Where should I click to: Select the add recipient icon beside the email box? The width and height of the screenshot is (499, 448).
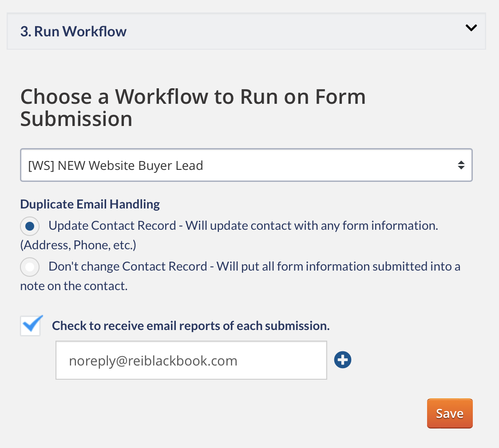point(342,360)
